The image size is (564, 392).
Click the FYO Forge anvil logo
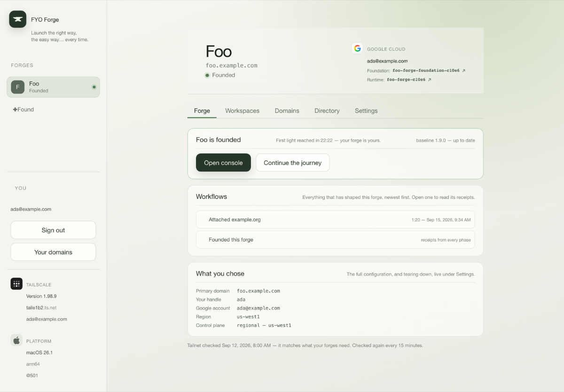point(18,19)
